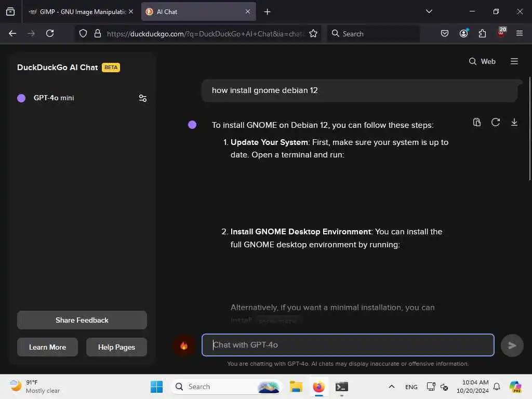532x399 pixels.
Task: Show hidden system tray icons
Action: 392,387
